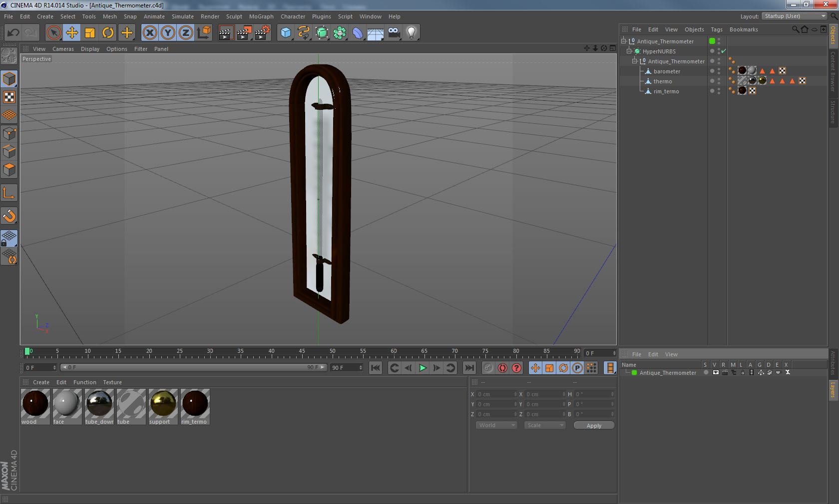Click green layer color of Antique_Thermometer
This screenshot has width=839, height=504.
[712, 41]
